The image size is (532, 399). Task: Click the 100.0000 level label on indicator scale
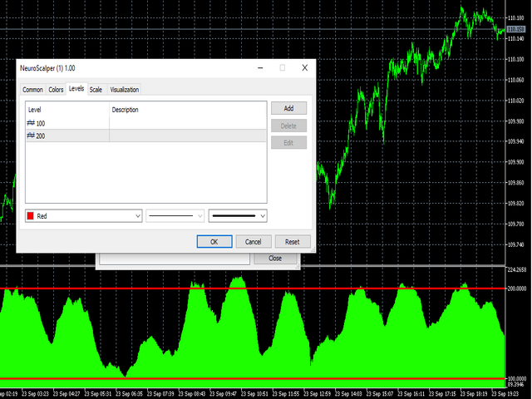pyautogui.click(x=517, y=379)
